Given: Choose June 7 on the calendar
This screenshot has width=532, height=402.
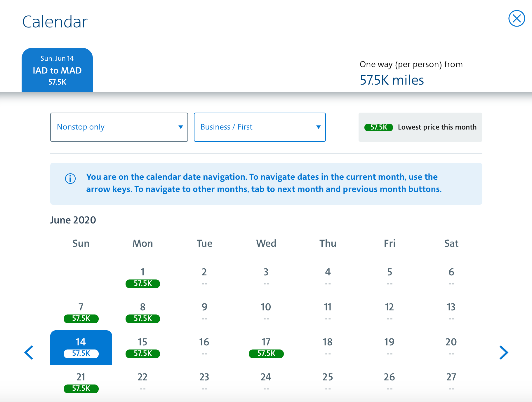Looking at the screenshot, I should tap(81, 312).
